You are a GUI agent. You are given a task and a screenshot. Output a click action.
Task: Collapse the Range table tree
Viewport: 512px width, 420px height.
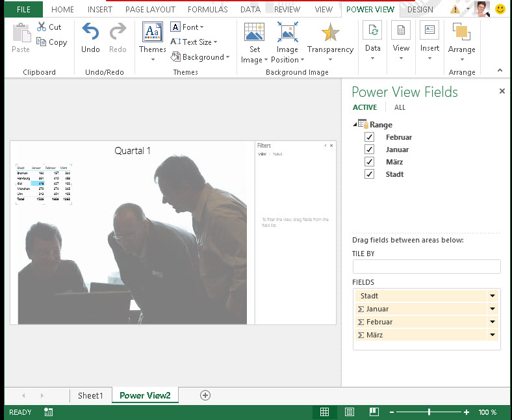tap(355, 124)
